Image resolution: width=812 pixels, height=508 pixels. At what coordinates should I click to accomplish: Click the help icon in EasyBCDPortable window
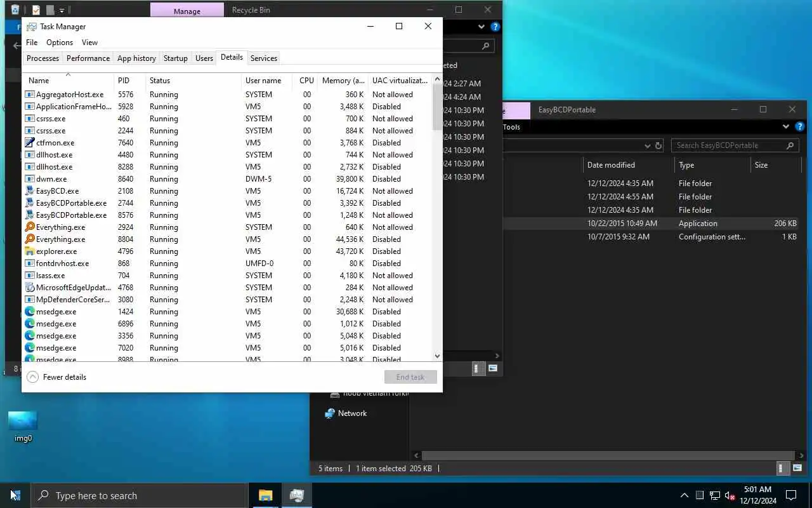pyautogui.click(x=800, y=127)
